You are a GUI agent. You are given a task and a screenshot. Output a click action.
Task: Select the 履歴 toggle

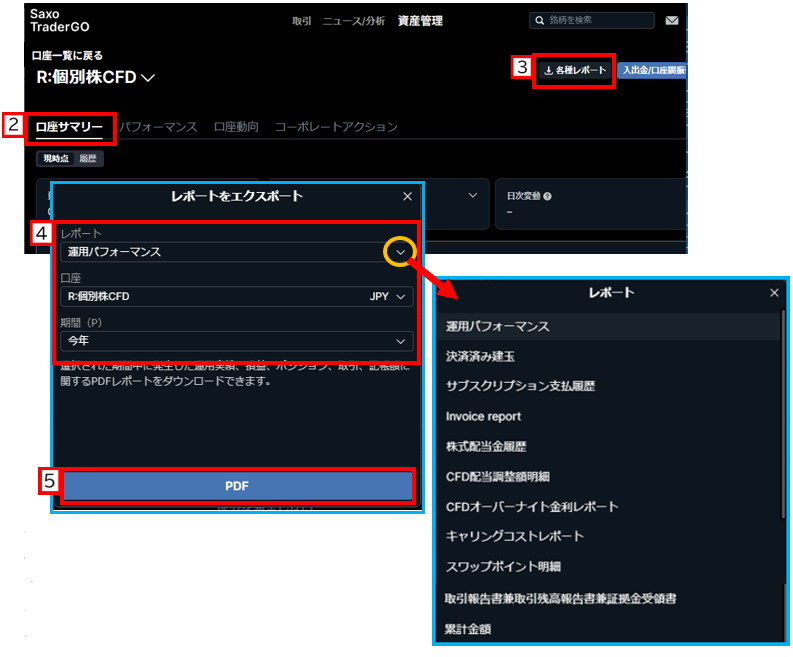88,159
